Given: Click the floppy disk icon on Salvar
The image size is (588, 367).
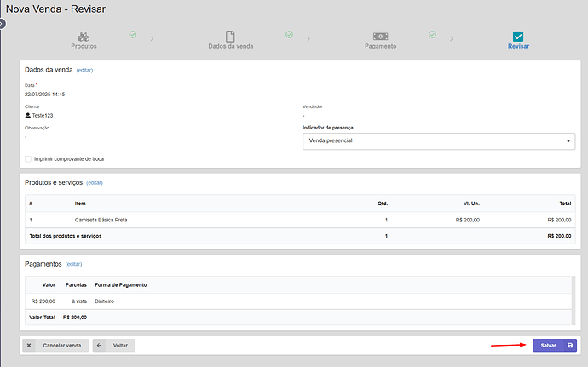Looking at the screenshot, I should pyautogui.click(x=570, y=346).
